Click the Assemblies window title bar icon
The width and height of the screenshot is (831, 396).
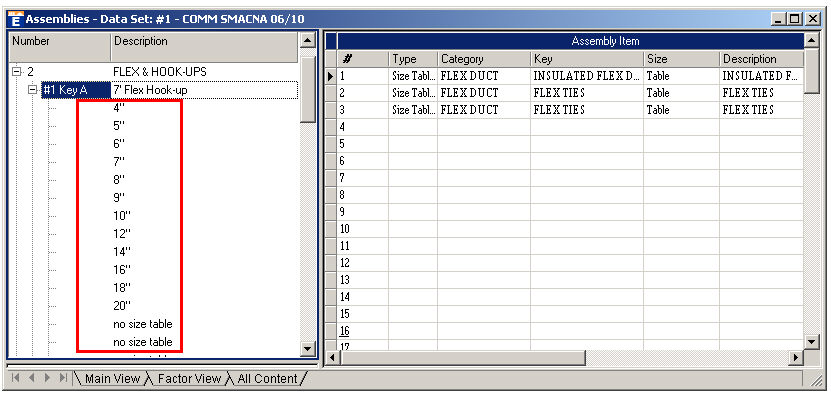click(16, 19)
